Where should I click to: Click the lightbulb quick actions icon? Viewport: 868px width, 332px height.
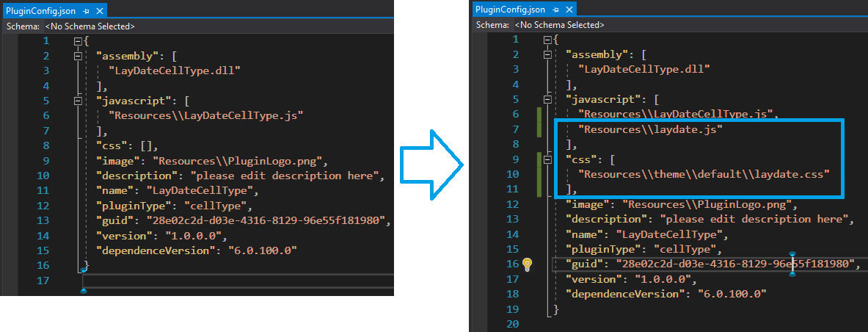(526, 264)
